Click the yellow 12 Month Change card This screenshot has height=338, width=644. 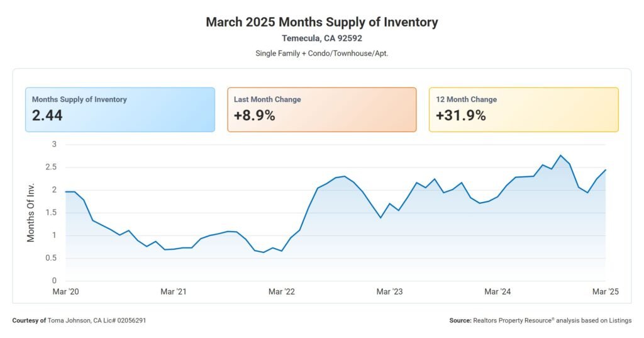point(523,110)
